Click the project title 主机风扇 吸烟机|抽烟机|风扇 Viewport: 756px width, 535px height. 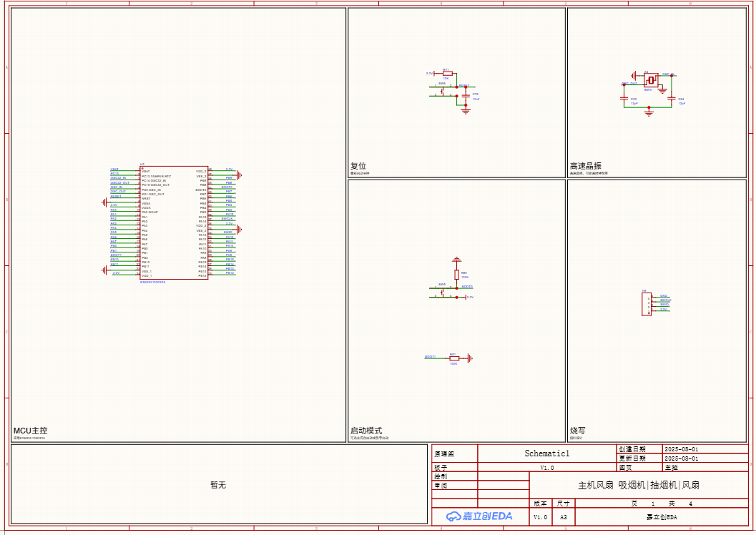[639, 485]
